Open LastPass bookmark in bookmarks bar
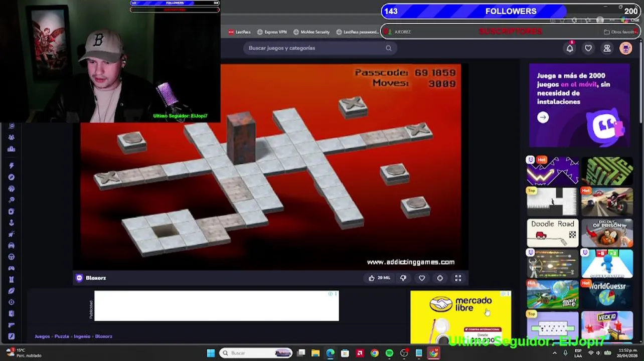 pos(239,32)
